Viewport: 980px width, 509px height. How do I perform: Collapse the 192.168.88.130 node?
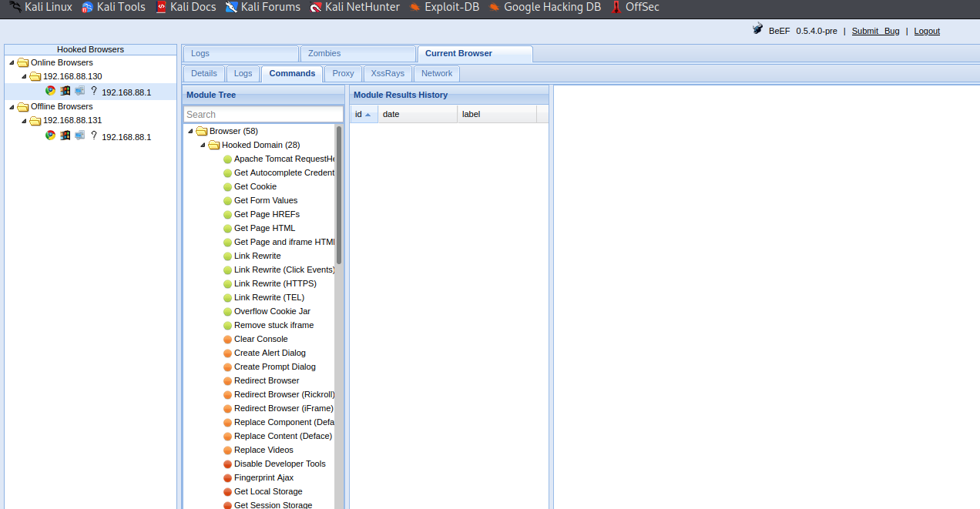[x=24, y=76]
